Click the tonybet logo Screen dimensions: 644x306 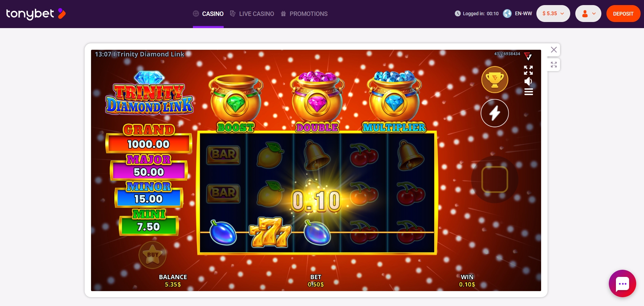pos(36,14)
